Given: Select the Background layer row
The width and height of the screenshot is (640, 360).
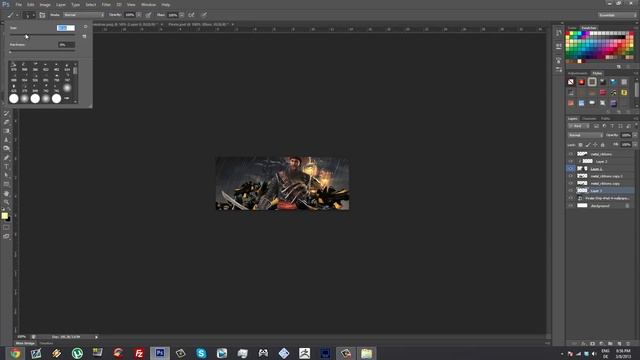Looking at the screenshot, I should tap(601, 205).
